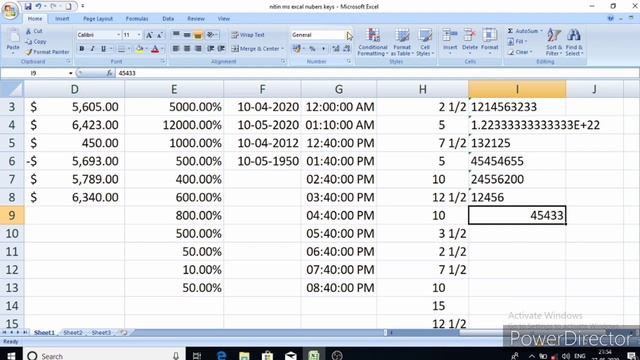Open the Page Layout ribbon tab
This screenshot has height=360, width=640.
pos(98,19)
